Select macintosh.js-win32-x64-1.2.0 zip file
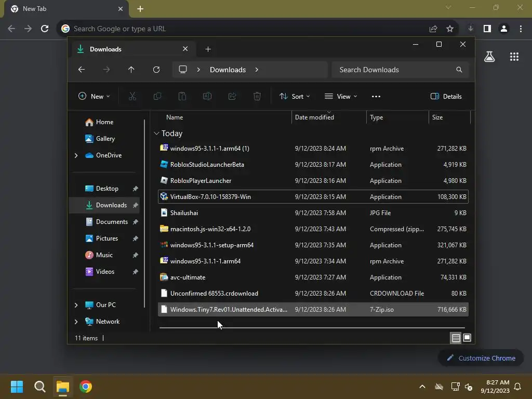Image resolution: width=532 pixels, height=399 pixels. pos(313,229)
